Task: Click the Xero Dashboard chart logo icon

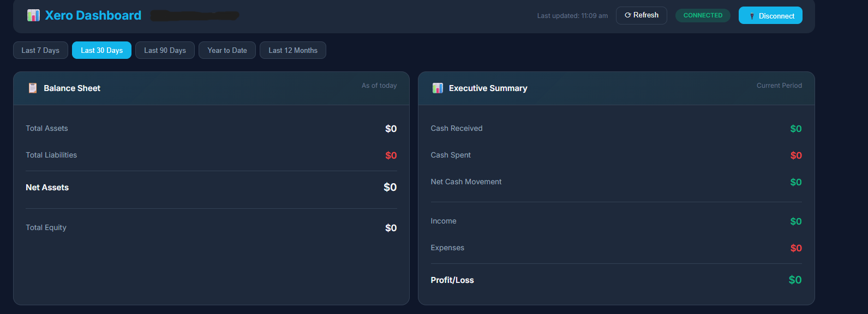Action: click(x=33, y=15)
